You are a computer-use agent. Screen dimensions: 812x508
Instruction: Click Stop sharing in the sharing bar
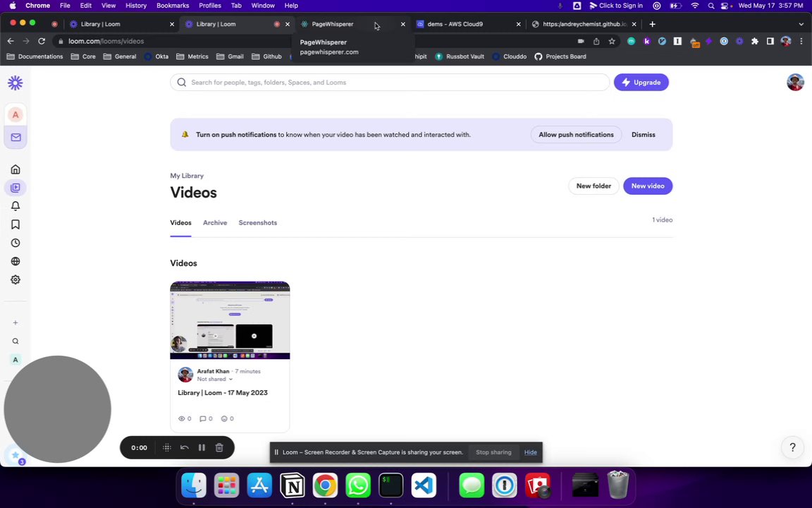[x=493, y=452]
